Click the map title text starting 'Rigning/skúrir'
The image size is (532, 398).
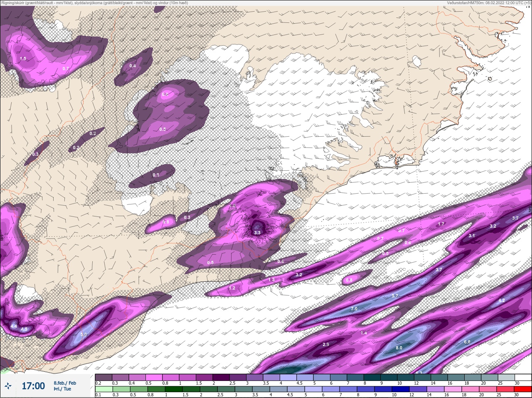click(95, 2)
